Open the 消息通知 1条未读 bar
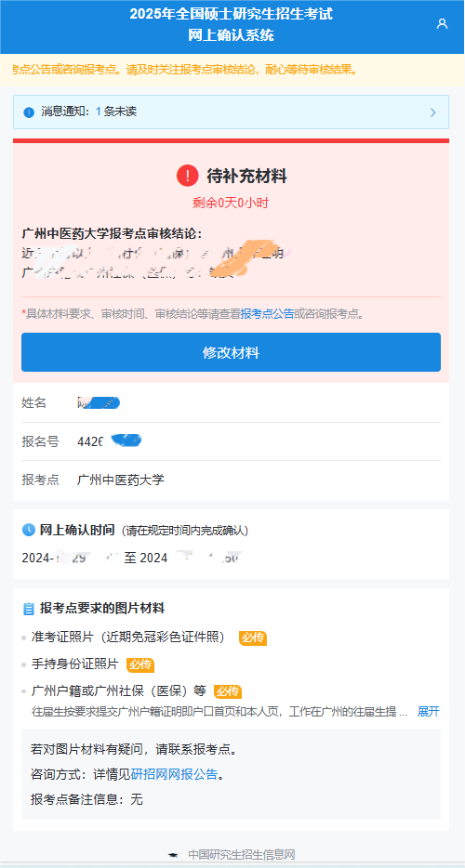 tap(232, 112)
